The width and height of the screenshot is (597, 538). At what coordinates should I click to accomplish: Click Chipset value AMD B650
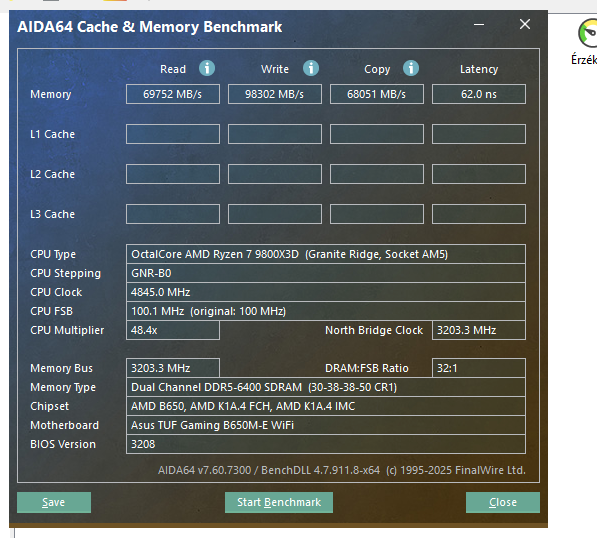(326, 406)
